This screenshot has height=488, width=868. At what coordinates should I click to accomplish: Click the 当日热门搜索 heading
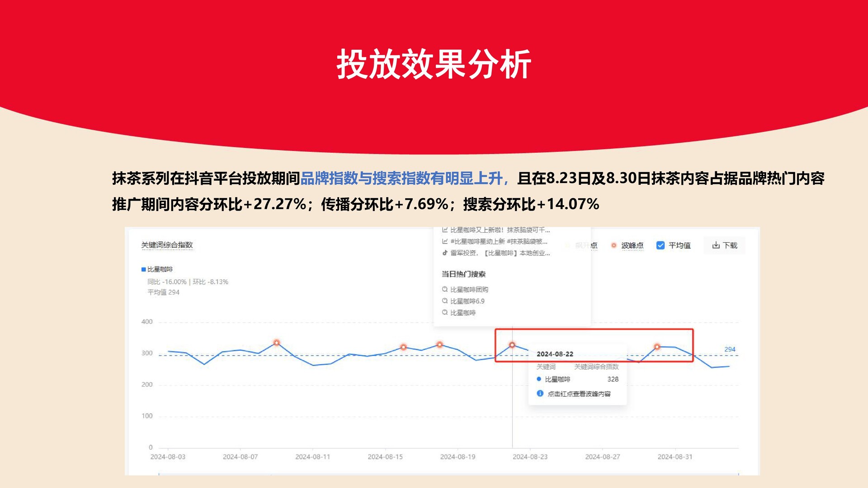[x=463, y=274]
